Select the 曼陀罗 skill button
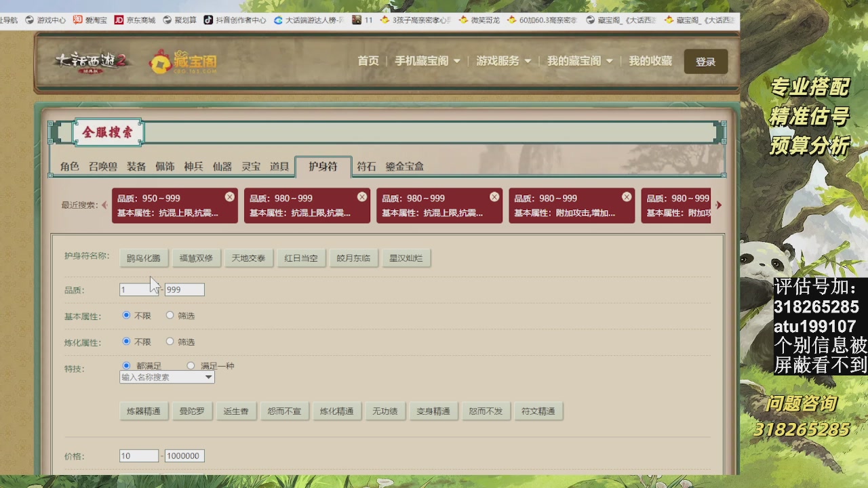868x488 pixels. pos(192,411)
